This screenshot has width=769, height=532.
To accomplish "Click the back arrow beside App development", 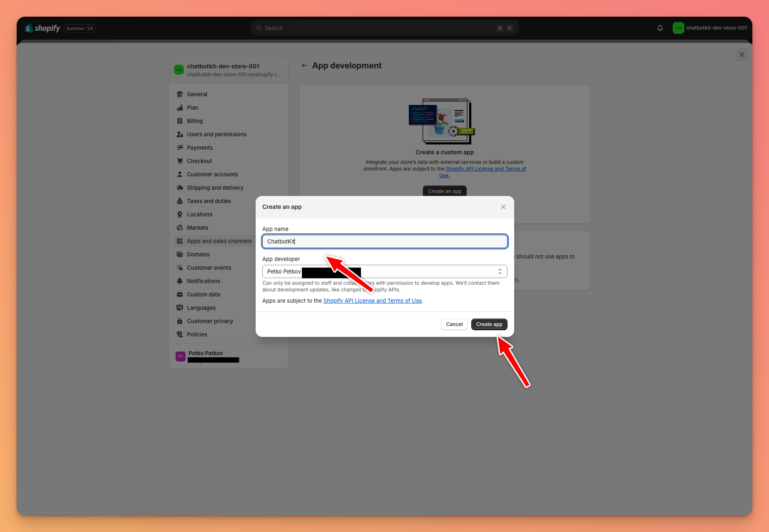I will coord(305,65).
